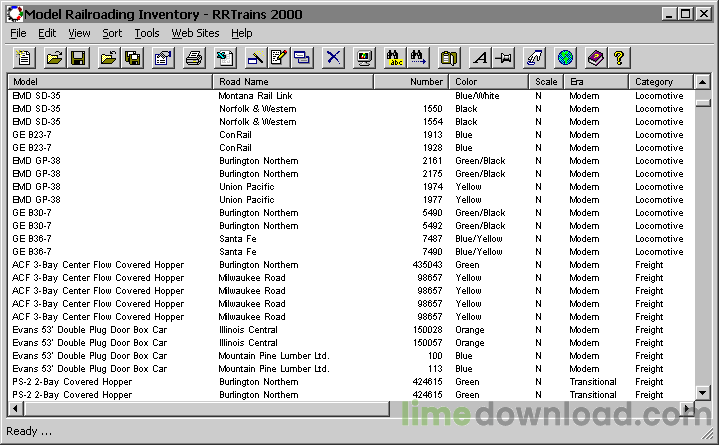This screenshot has width=719, height=445.
Task: Click the Category column header
Action: 661,82
